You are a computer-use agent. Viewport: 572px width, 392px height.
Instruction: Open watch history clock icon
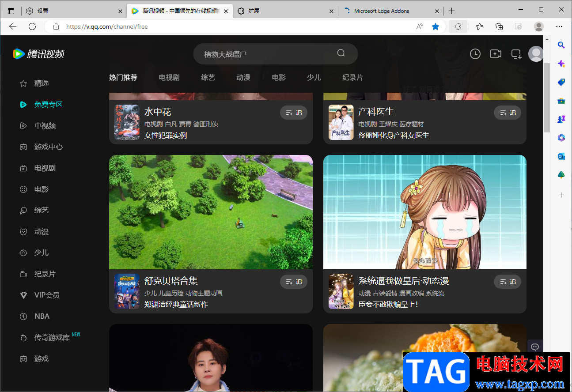(x=475, y=54)
